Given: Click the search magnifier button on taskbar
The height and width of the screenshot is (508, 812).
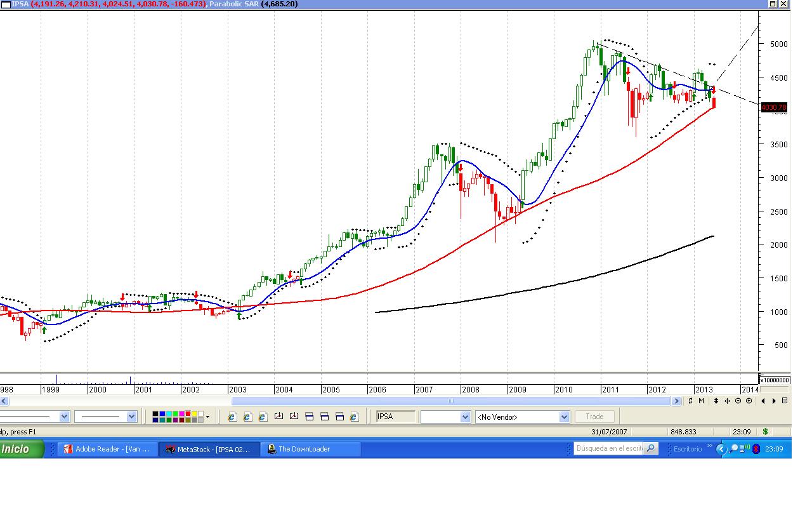Looking at the screenshot, I should tap(651, 449).
